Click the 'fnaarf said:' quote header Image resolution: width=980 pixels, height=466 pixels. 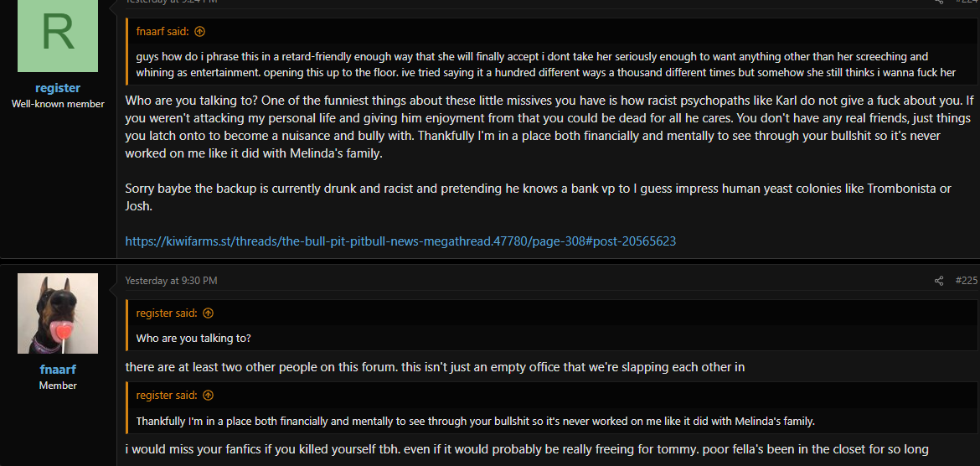163,31
